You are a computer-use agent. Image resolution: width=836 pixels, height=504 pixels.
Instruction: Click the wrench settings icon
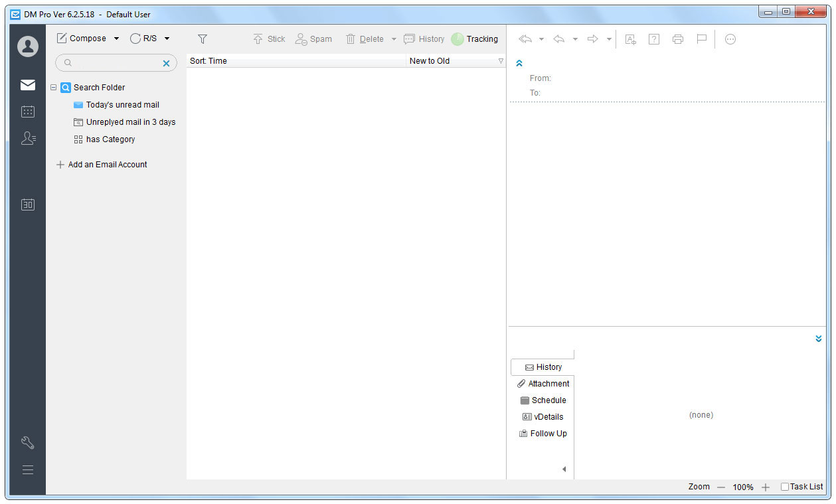pos(28,443)
